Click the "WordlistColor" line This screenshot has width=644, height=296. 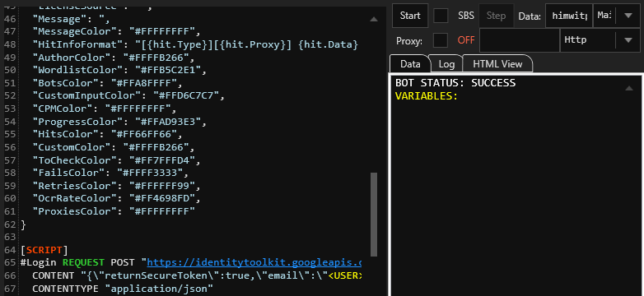pos(119,70)
